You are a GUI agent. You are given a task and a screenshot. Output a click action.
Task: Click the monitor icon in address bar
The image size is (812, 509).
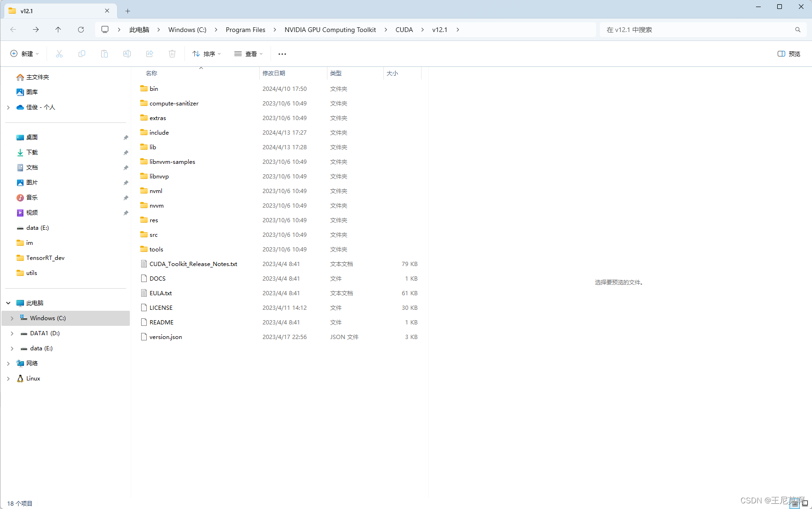[x=105, y=30]
